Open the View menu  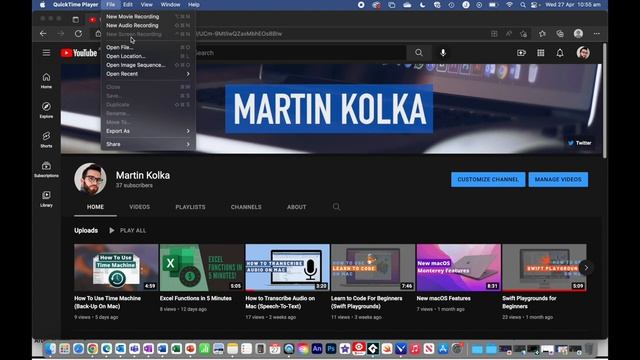[x=147, y=5]
